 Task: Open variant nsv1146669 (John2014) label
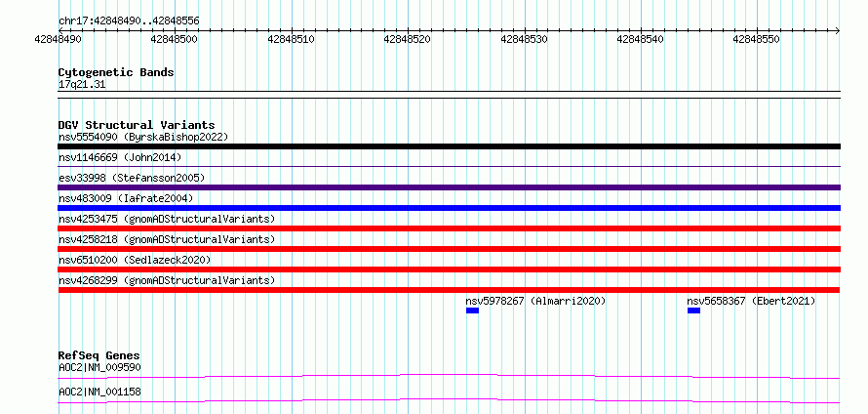click(x=120, y=157)
